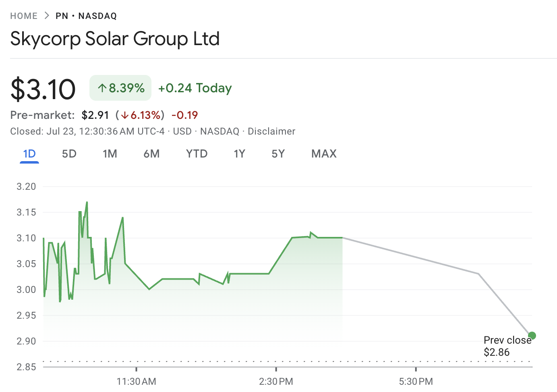Click the 5:30 PM time axis marker

click(416, 381)
